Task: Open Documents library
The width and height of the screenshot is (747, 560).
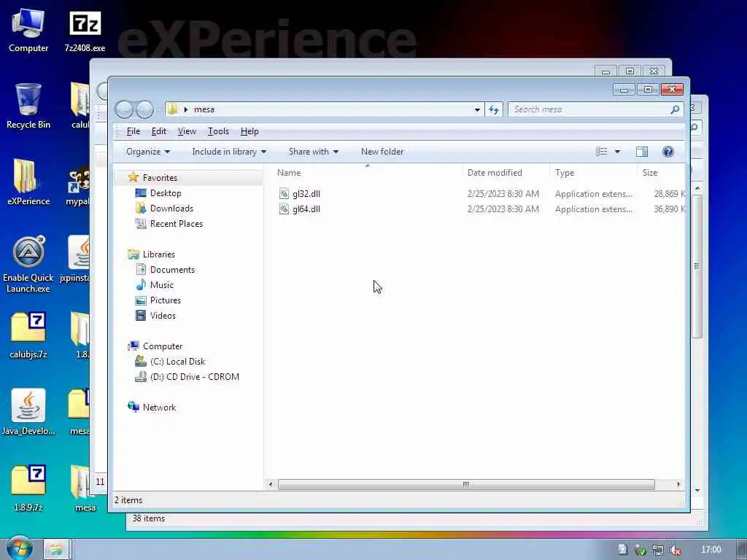Action: coord(172,270)
